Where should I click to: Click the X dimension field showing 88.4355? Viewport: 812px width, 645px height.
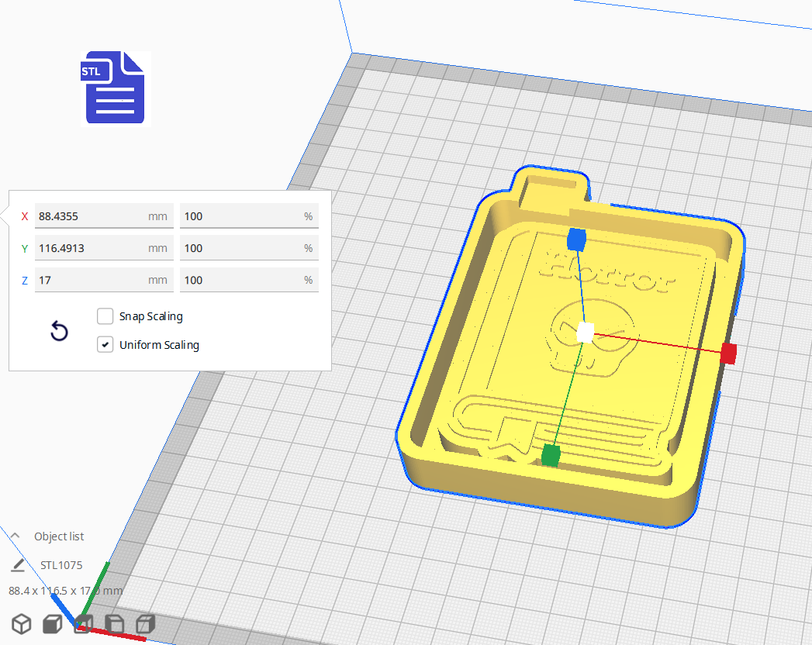pyautogui.click(x=104, y=216)
